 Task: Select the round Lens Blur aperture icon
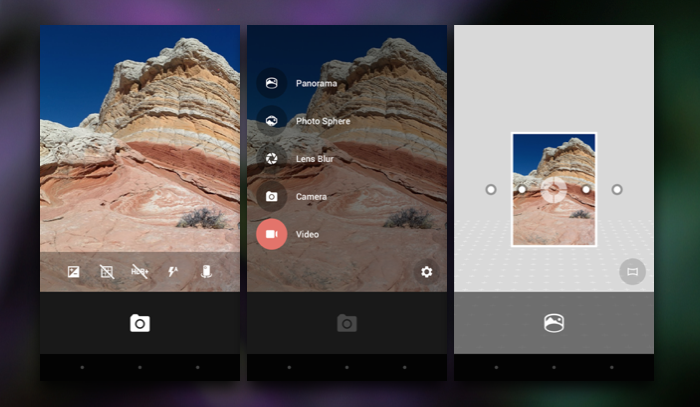point(271,158)
